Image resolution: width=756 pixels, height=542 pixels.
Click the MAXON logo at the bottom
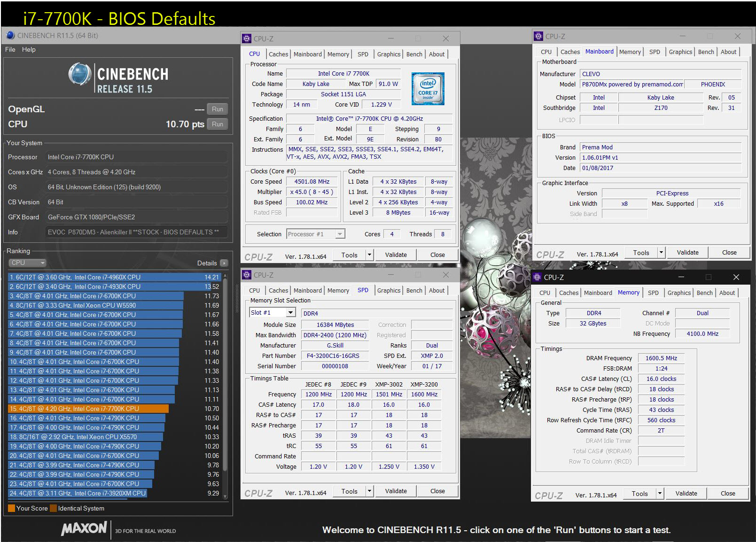[84, 529]
